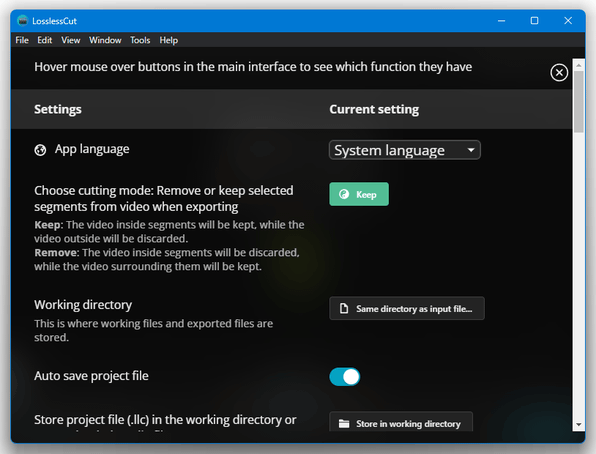Open the Tools menu

pos(140,40)
